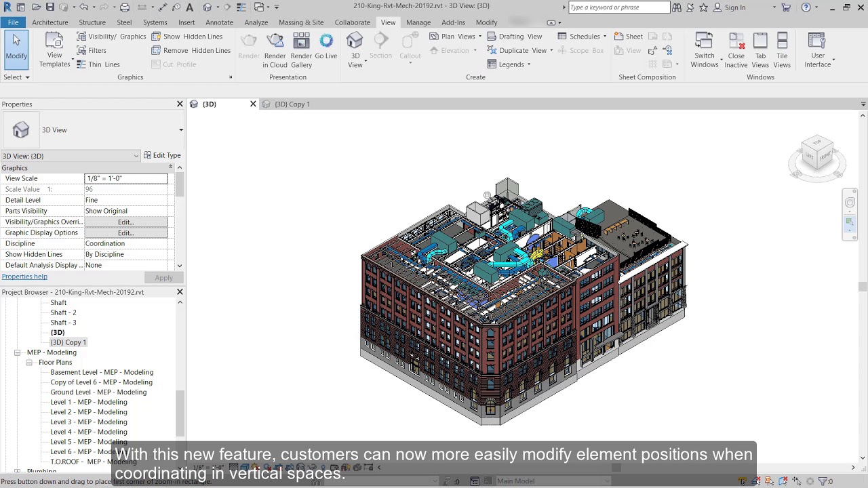
Task: Click the Undo arrow
Action: click(x=83, y=7)
